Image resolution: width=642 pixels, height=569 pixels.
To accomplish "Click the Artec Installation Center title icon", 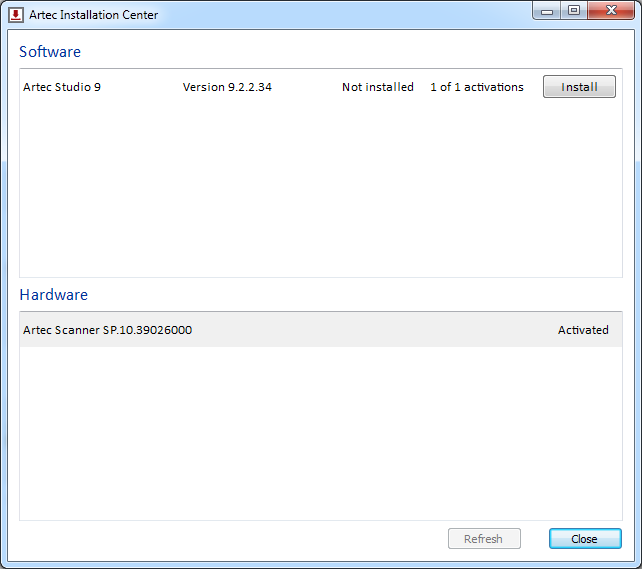I will [x=16, y=15].
